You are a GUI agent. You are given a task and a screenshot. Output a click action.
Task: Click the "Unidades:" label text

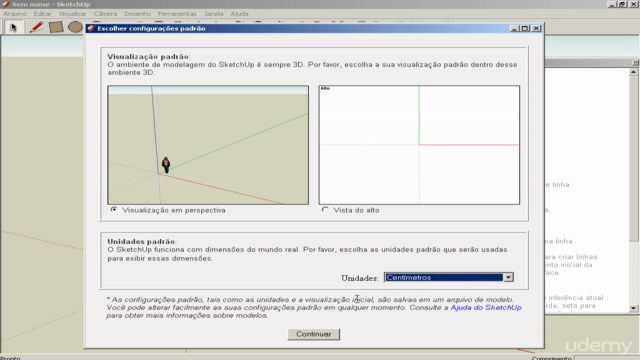click(x=360, y=278)
